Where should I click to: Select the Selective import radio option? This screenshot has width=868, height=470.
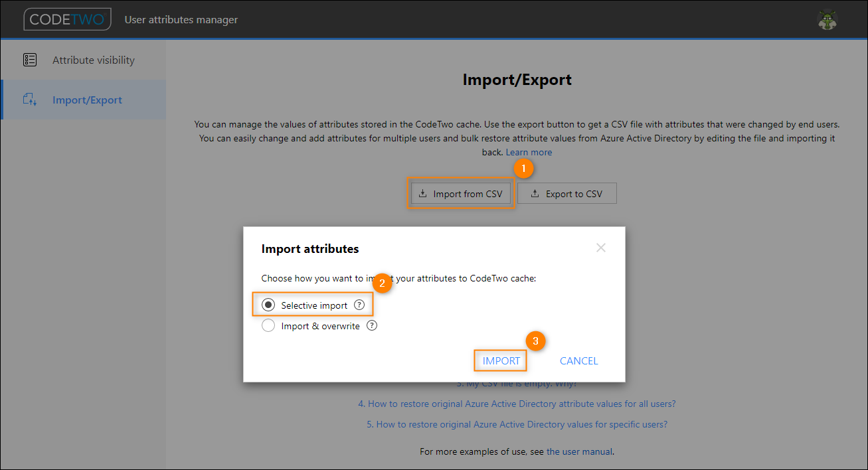[x=268, y=305]
